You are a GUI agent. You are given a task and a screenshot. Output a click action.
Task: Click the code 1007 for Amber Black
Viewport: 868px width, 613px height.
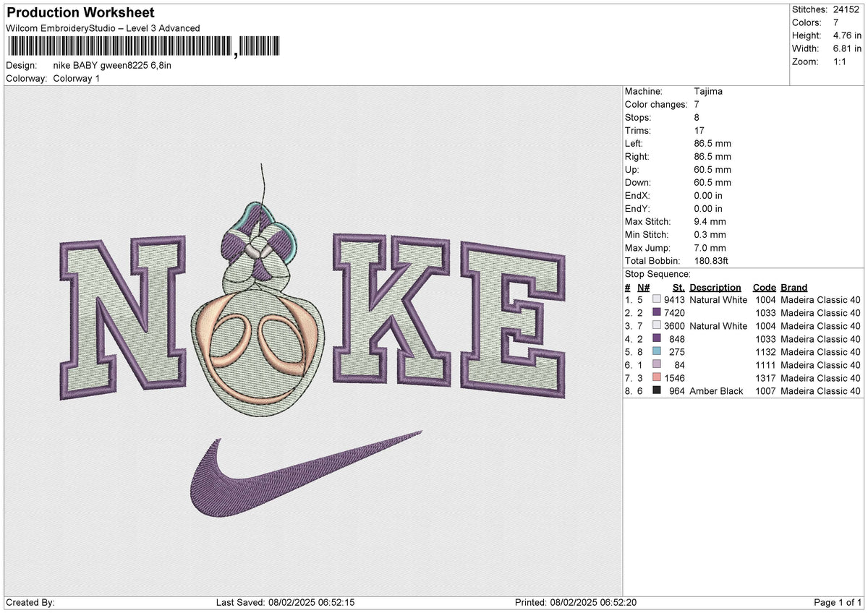(x=765, y=391)
